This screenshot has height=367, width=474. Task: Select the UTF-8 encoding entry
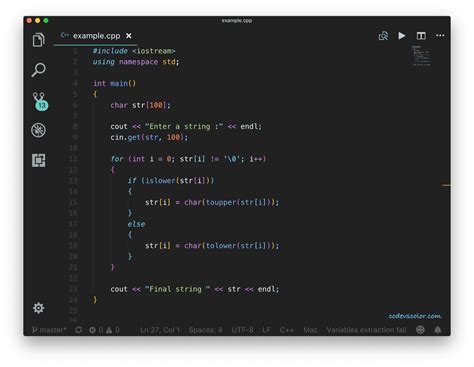(242, 330)
